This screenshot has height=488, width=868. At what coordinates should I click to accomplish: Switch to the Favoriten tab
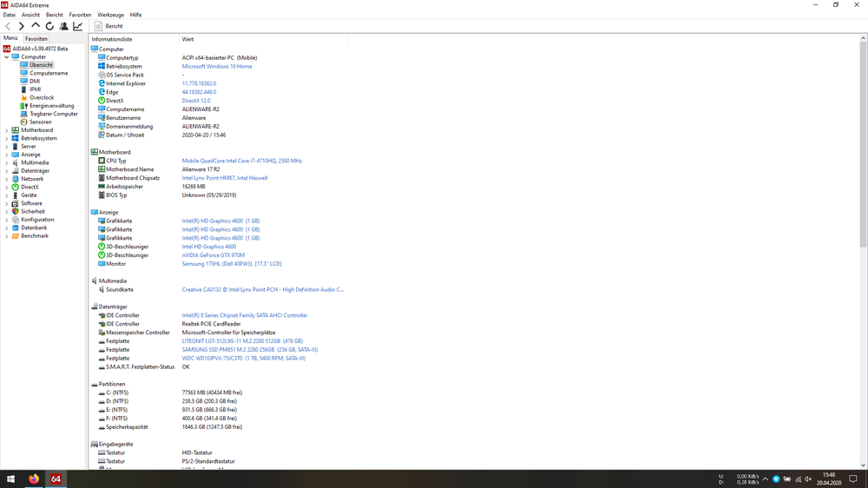[36, 39]
